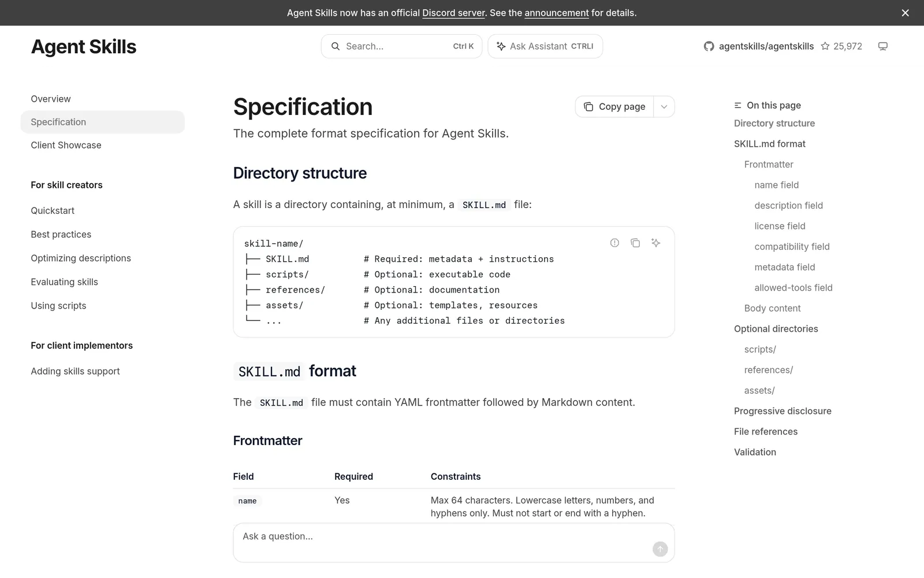The image size is (924, 578).
Task: Expand the Copy page dropdown chevron
Action: click(664, 106)
